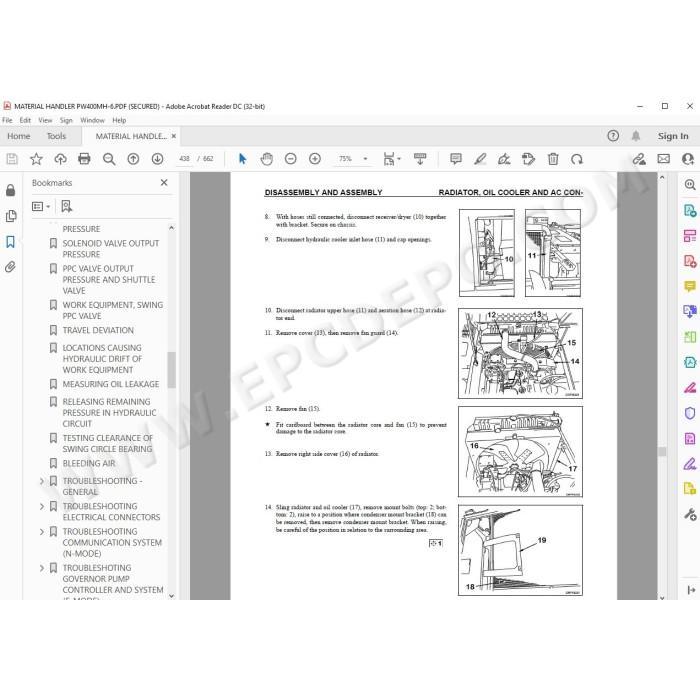The width and height of the screenshot is (700, 700).
Task: Click the Sign In button
Action: pos(673,136)
